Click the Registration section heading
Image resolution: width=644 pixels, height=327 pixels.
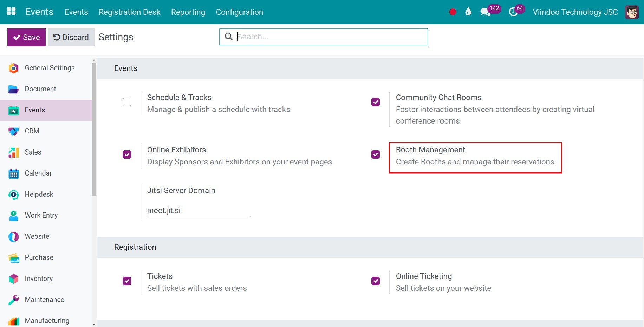pyautogui.click(x=135, y=247)
